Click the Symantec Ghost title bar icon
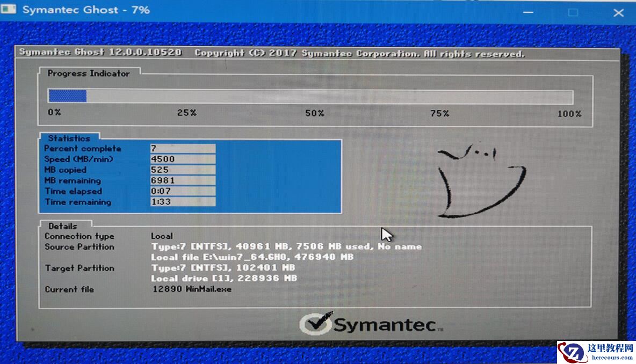Screen dimensions: 636x364 [8, 9]
